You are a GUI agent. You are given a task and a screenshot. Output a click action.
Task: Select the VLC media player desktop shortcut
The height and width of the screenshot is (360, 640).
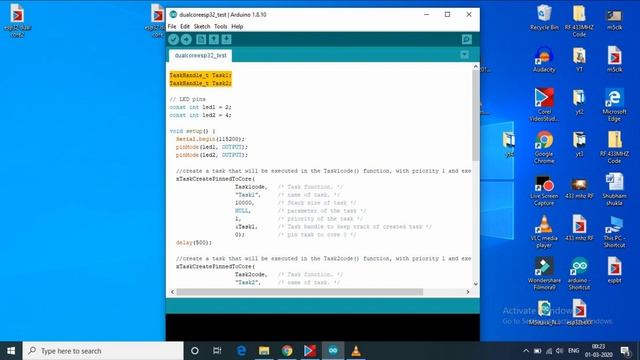pyautogui.click(x=544, y=232)
